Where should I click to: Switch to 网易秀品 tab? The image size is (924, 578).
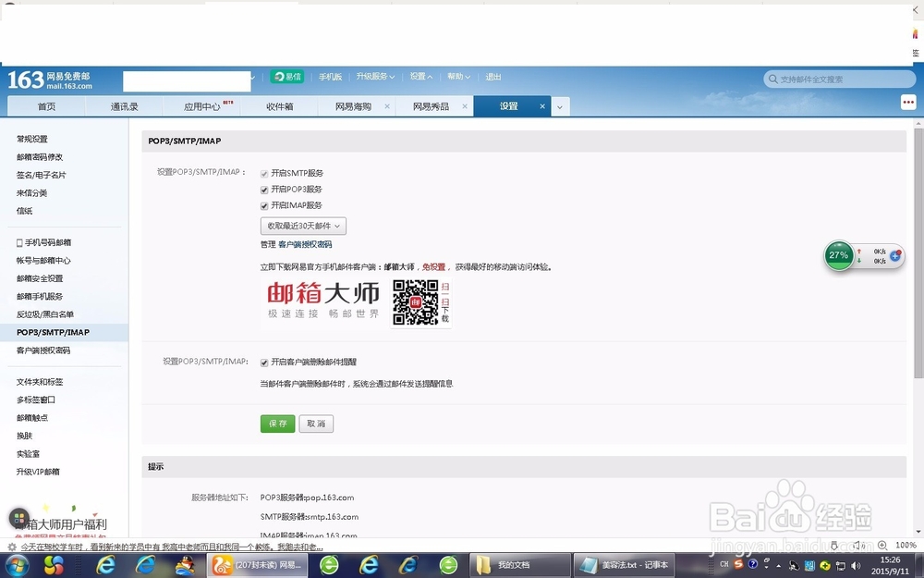pyautogui.click(x=431, y=106)
